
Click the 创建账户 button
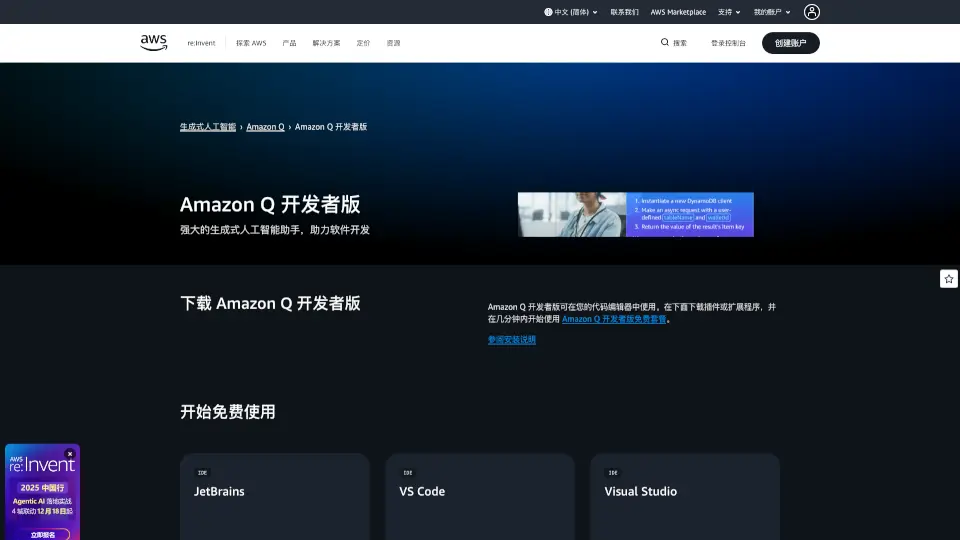pos(790,43)
